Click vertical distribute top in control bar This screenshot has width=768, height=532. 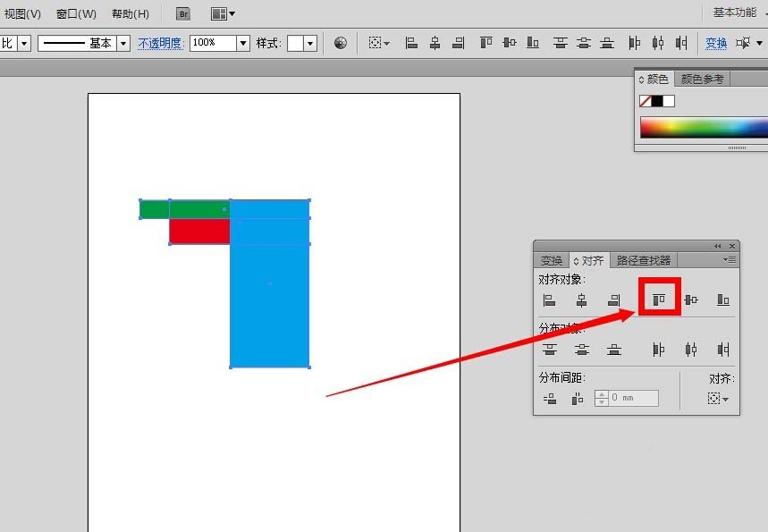click(x=561, y=43)
